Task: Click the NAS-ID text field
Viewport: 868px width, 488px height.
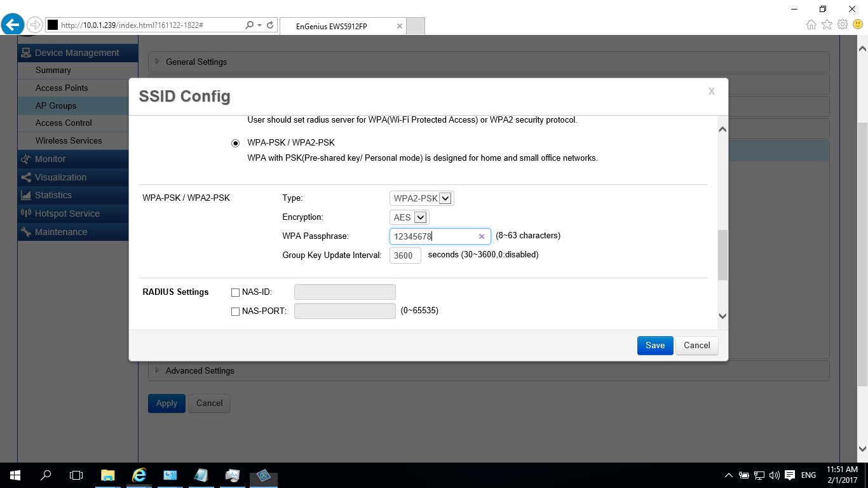Action: click(345, 292)
